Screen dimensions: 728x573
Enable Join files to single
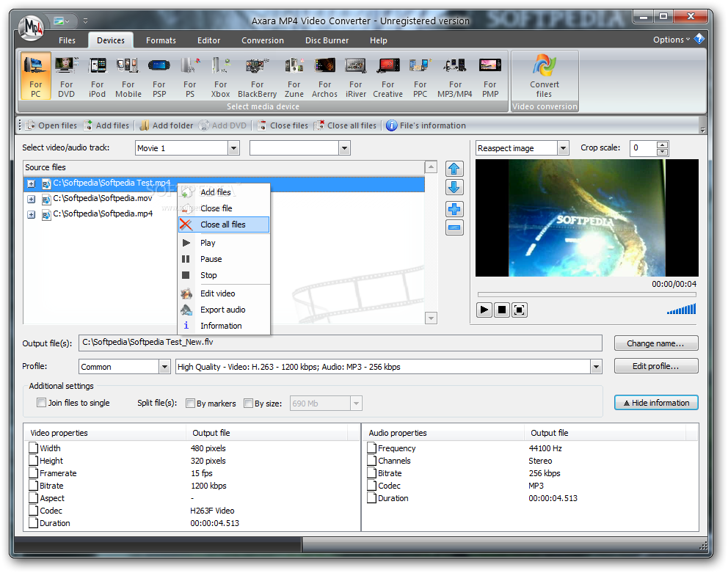tap(41, 403)
